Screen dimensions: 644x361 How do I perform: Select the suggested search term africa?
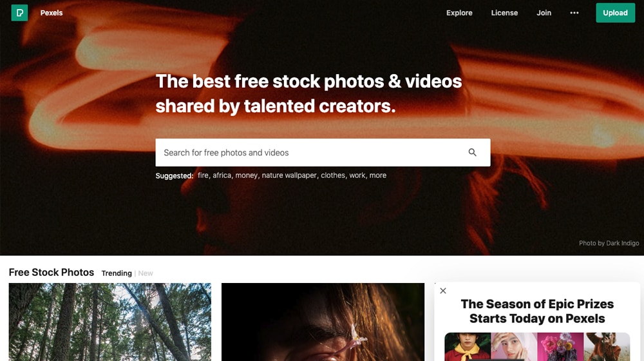point(222,175)
